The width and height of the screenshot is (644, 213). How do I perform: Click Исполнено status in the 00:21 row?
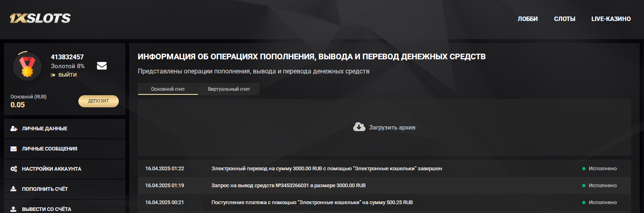click(x=603, y=203)
